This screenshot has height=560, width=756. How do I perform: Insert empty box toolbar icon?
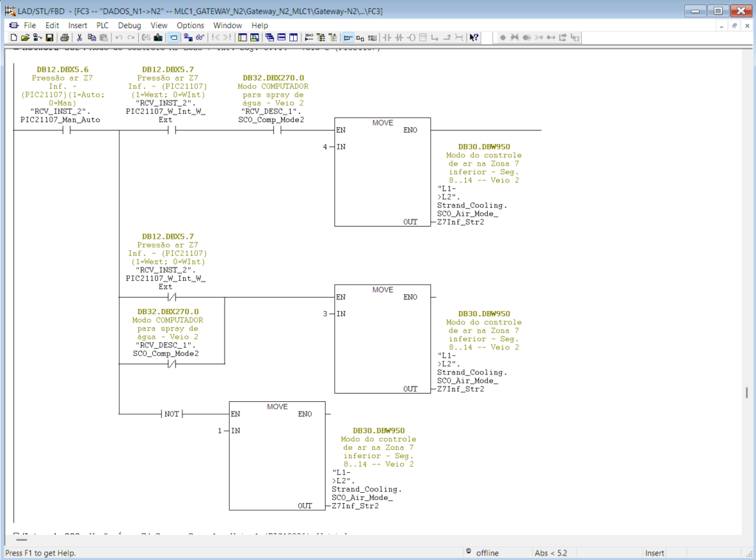click(x=423, y=38)
